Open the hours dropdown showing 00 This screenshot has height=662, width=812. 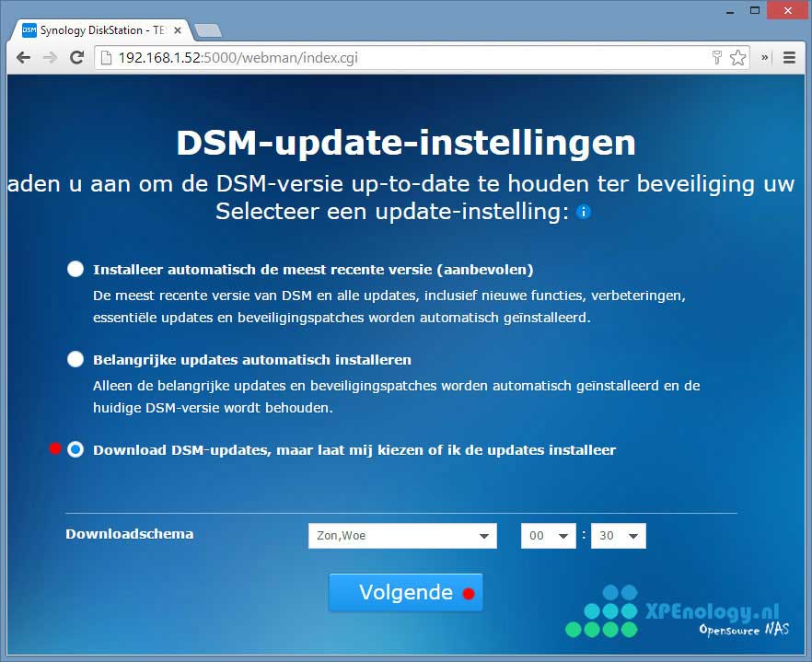[549, 535]
